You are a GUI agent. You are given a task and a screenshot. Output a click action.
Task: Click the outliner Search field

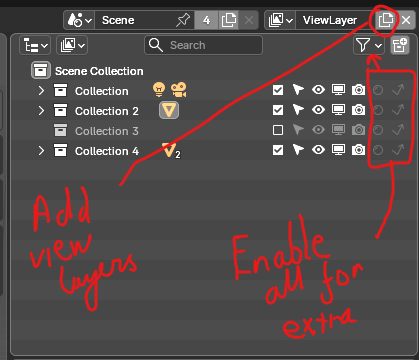[203, 45]
